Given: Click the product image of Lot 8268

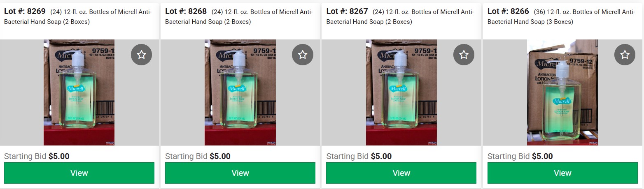Looking at the screenshot, I should (240, 92).
